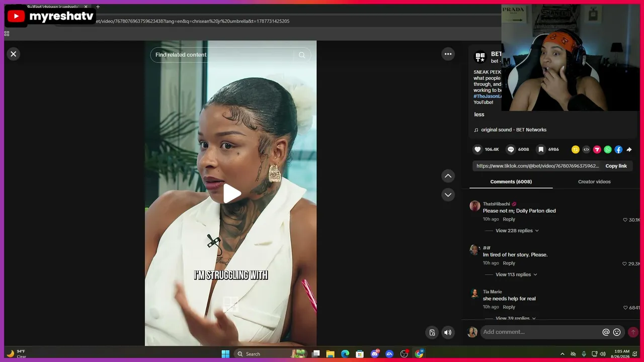This screenshot has height=362, width=644.
Task: Repost the video using the yellow icon
Action: click(x=576, y=149)
